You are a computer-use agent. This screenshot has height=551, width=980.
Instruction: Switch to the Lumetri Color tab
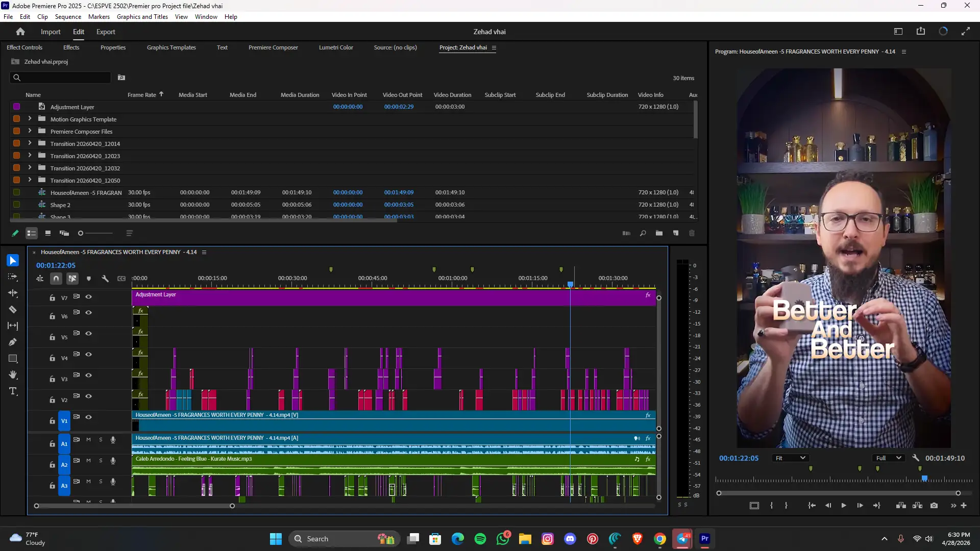[x=336, y=47]
